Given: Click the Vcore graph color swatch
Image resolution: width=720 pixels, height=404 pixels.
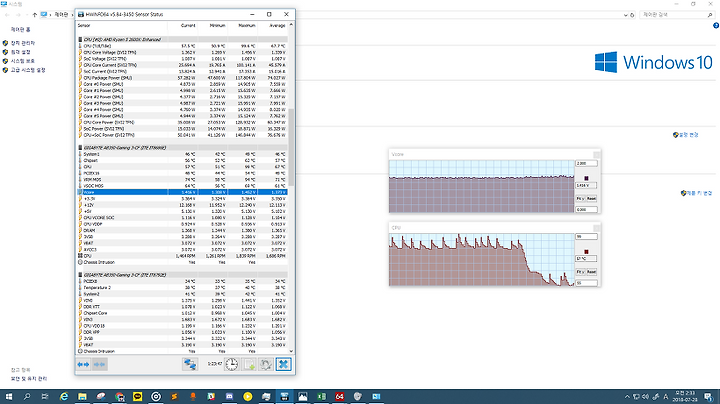Looking at the screenshot, I should point(586,178).
